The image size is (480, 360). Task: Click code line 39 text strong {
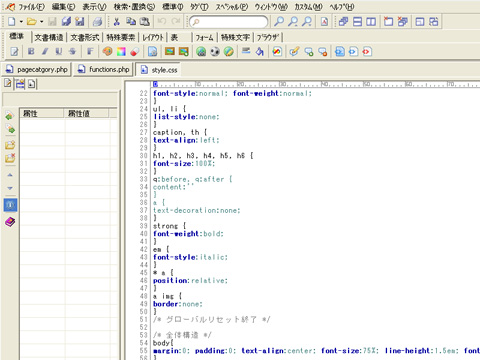[169, 226]
